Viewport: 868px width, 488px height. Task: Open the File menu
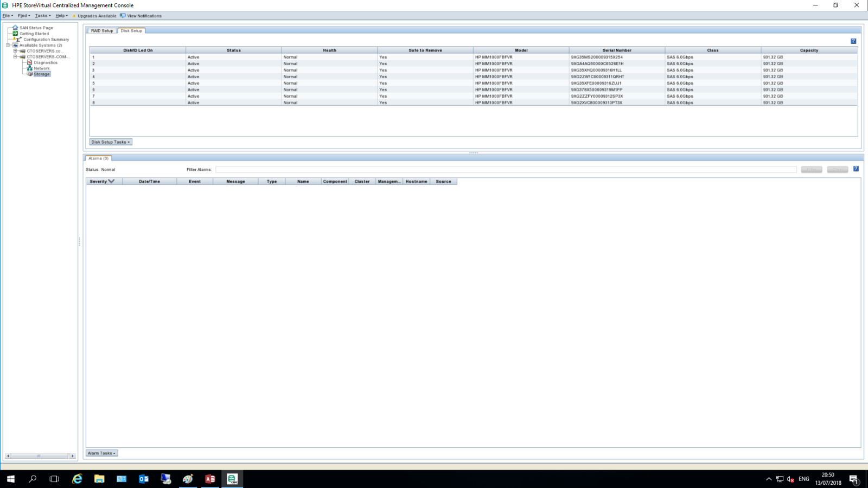(8, 16)
